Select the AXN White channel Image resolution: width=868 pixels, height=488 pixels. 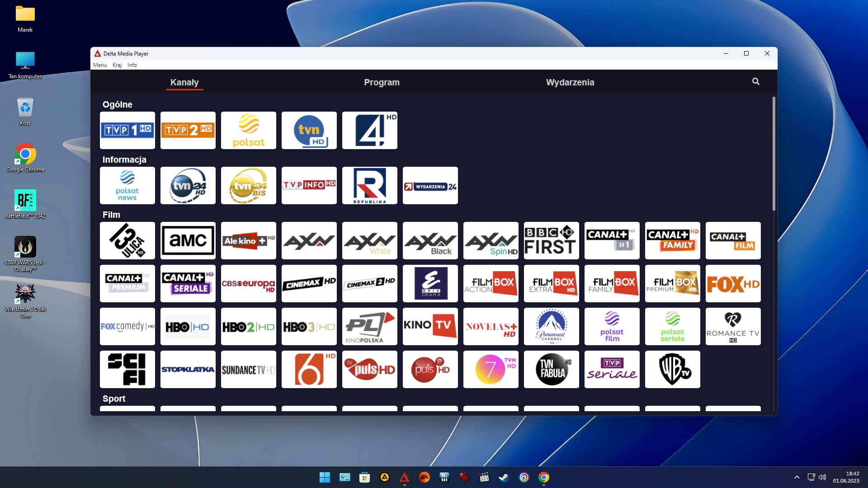click(x=370, y=240)
